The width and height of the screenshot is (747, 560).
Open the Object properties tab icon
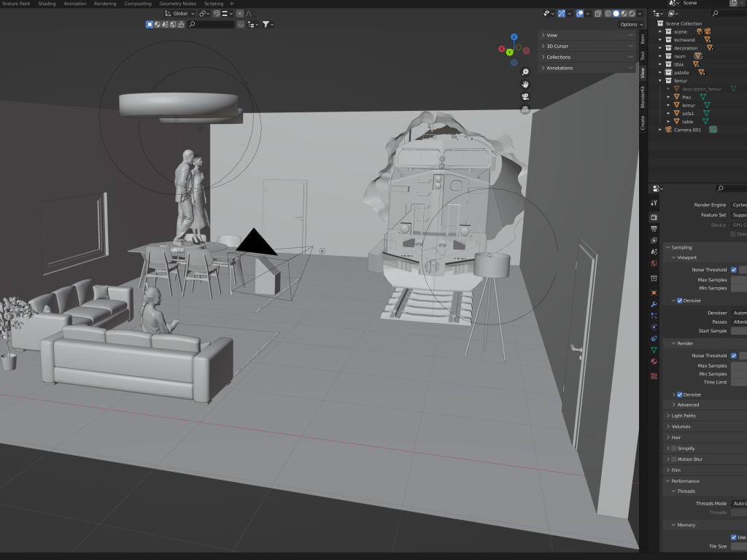(x=654, y=293)
